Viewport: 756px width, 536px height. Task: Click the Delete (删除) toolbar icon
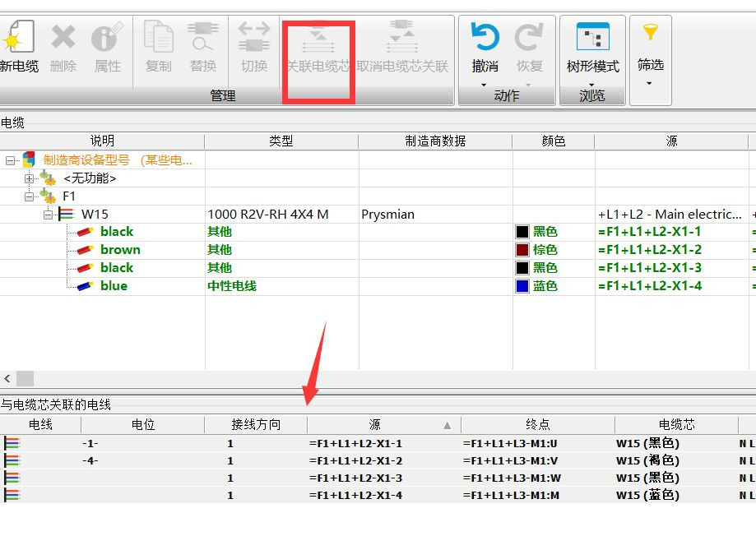coord(63,39)
